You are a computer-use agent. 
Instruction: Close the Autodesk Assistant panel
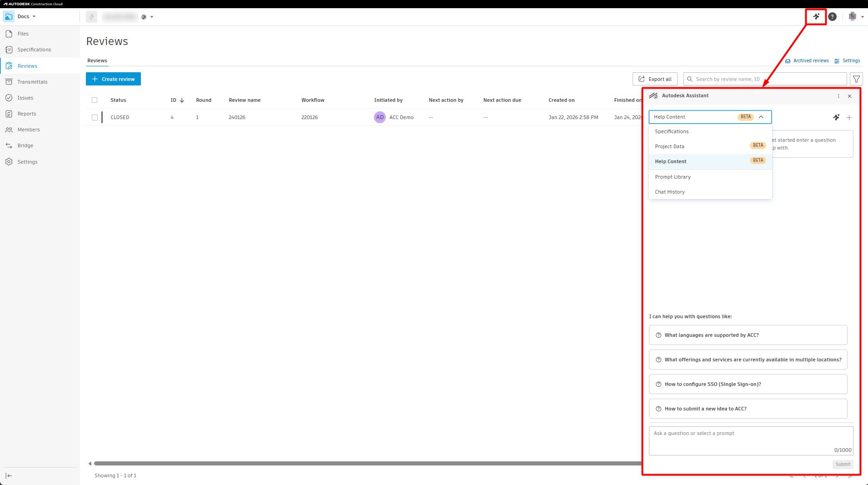(x=849, y=96)
